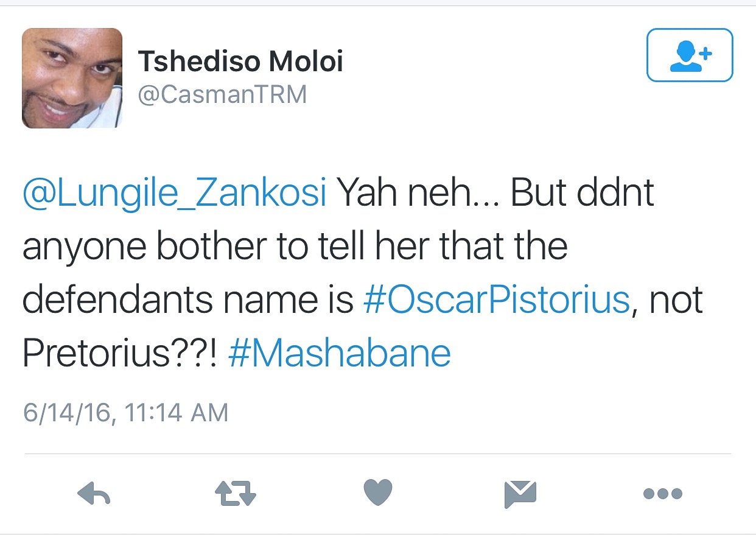Open the #Mashabane hashtag

(x=340, y=354)
